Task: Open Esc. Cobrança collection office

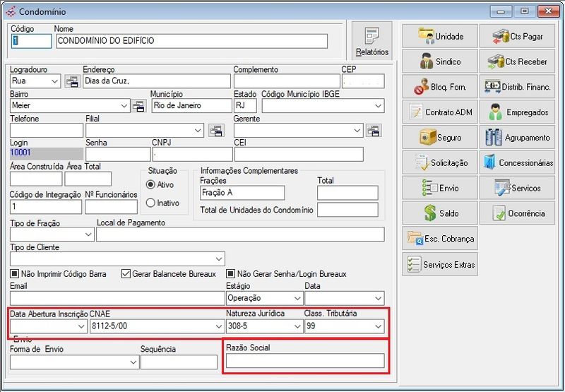Action: (440, 238)
